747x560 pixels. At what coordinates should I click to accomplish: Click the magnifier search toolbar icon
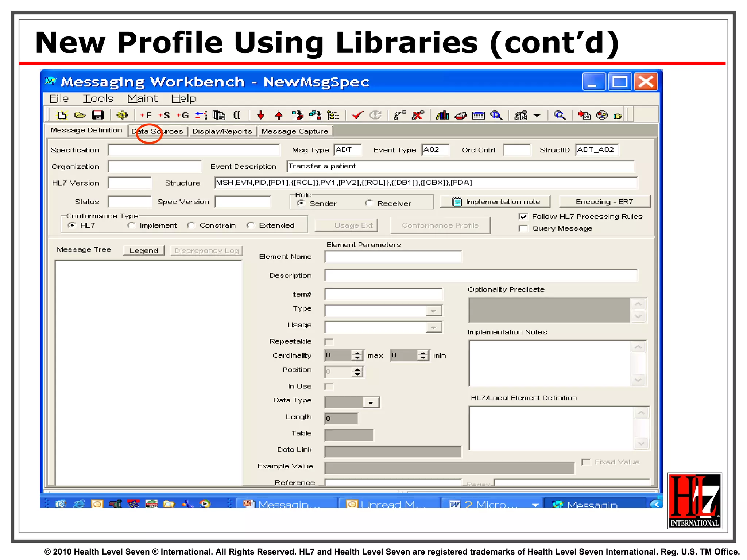pyautogui.click(x=560, y=116)
